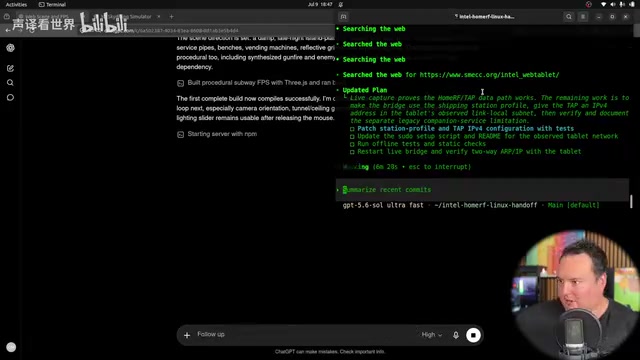Click the Wi-Fi status icon in top bar
Image resolution: width=640 pixels, height=360 pixels.
pos(603,4)
